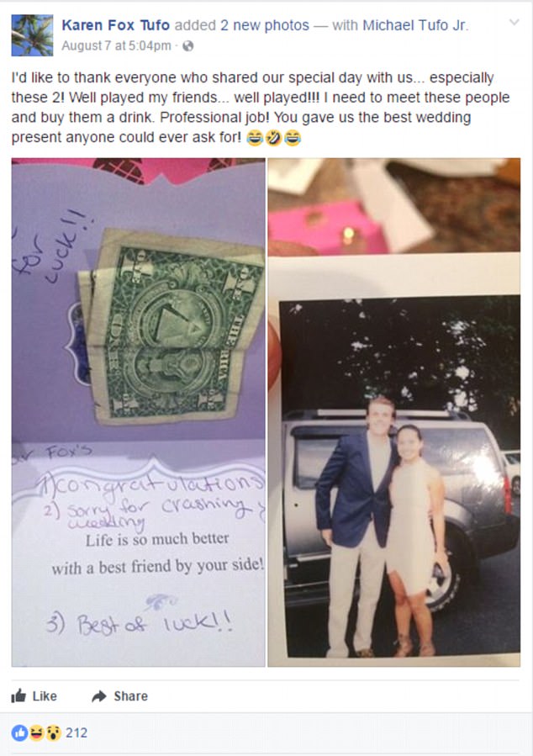533x756 pixels.
Task: Click the Wow reaction emoji icon
Action: tap(52, 732)
